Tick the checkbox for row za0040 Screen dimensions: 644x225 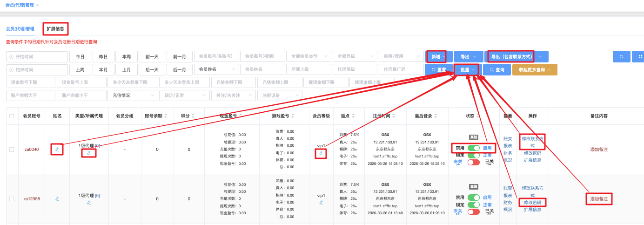12,150
